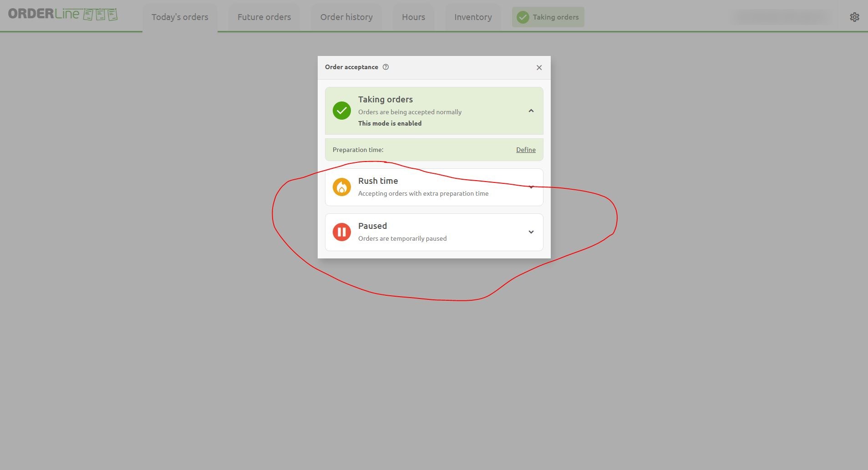The image size is (868, 470).
Task: Click 'Accepting orders with extra preparation time'
Action: (x=423, y=193)
